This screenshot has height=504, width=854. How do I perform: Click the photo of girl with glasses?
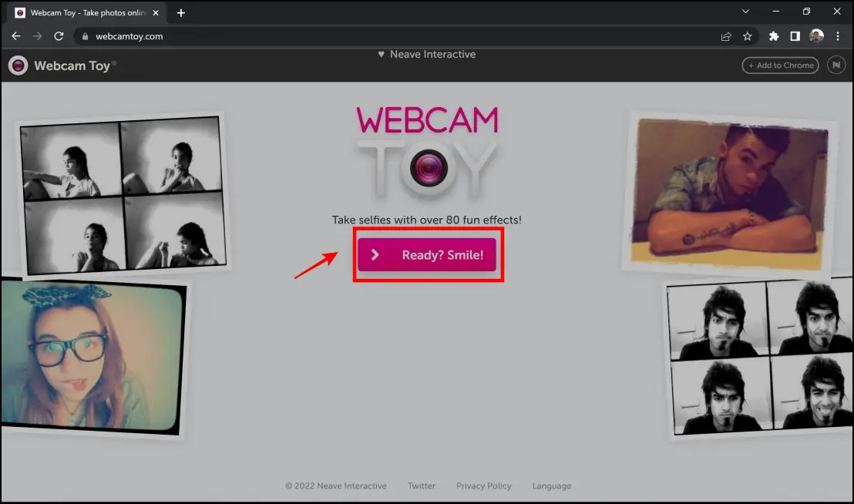pyautogui.click(x=92, y=357)
